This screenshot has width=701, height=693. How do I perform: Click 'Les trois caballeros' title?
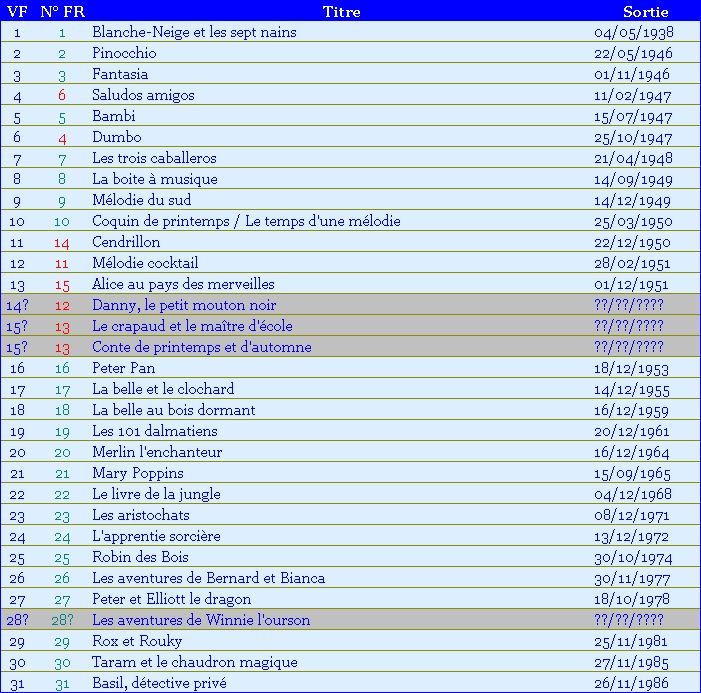(154, 158)
